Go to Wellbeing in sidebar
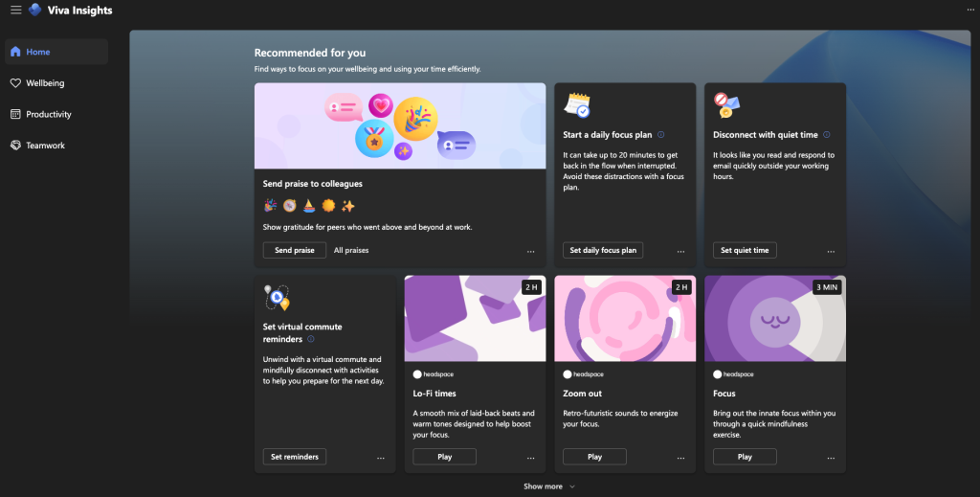The height and width of the screenshot is (497, 980). 45,83
